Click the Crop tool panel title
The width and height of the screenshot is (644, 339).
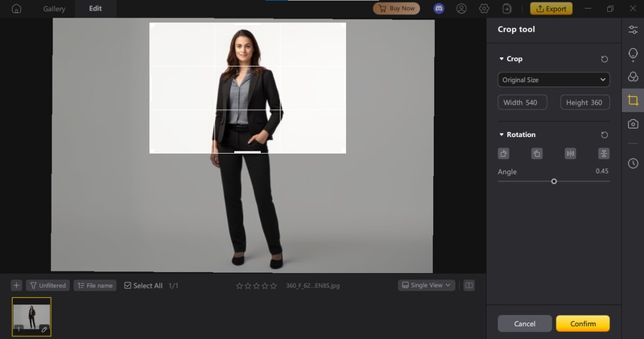click(516, 29)
